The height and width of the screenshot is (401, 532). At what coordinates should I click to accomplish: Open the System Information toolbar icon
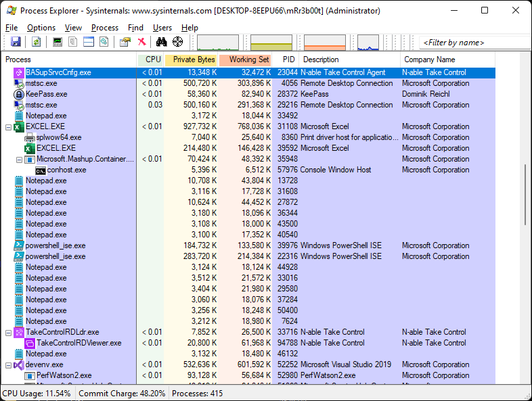tap(58, 42)
